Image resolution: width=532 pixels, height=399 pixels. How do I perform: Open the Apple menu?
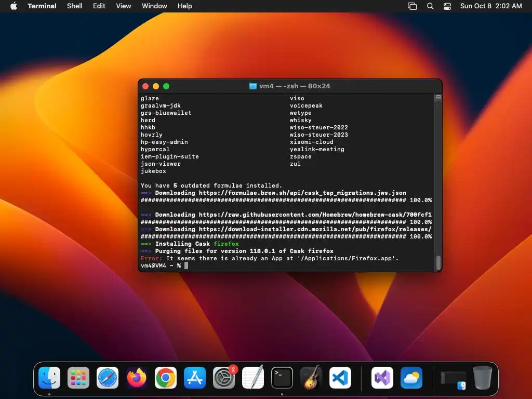(14, 6)
